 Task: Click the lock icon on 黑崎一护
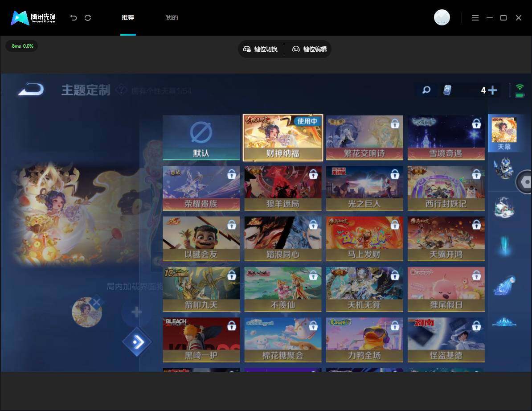click(232, 326)
